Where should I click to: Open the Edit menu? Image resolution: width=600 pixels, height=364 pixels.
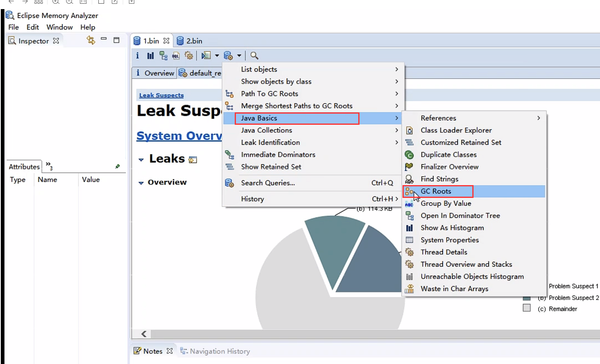(x=33, y=27)
